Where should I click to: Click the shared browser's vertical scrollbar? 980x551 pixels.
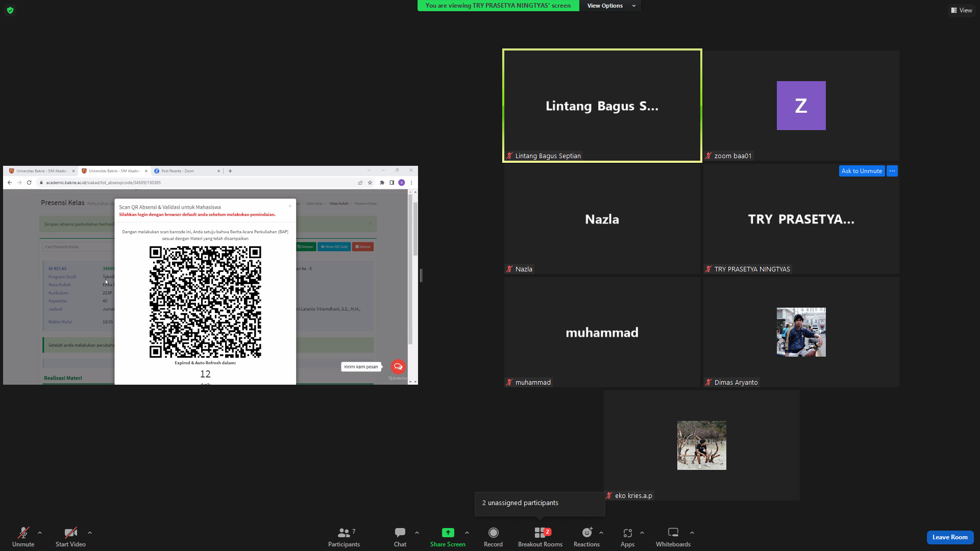pyautogui.click(x=415, y=230)
